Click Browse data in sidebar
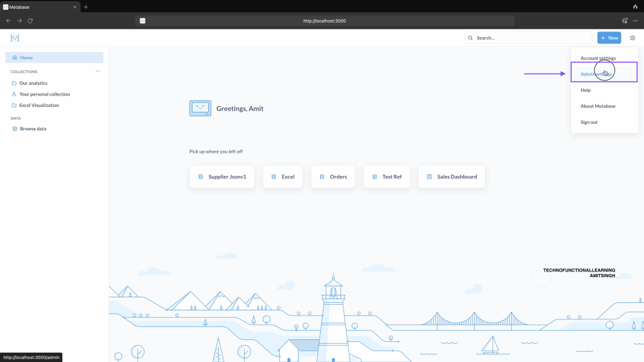This screenshot has width=644, height=362. click(x=33, y=129)
